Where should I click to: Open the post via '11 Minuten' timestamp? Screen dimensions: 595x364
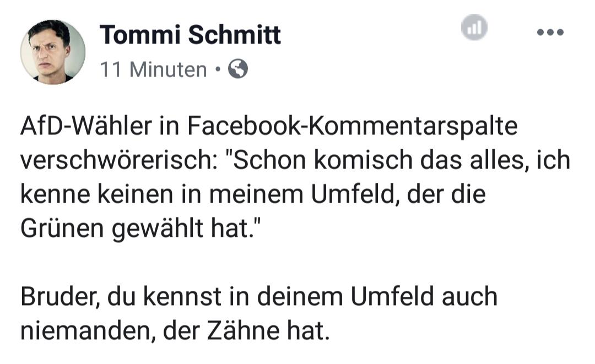click(153, 70)
